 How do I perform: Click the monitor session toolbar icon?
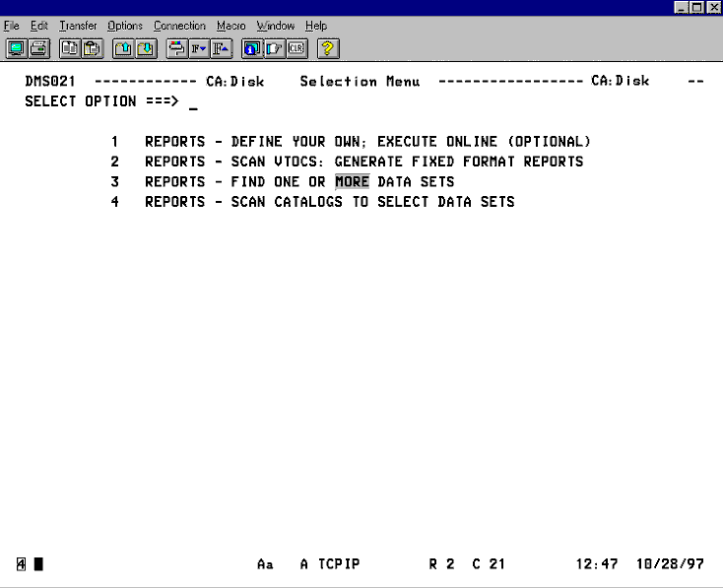17,48
